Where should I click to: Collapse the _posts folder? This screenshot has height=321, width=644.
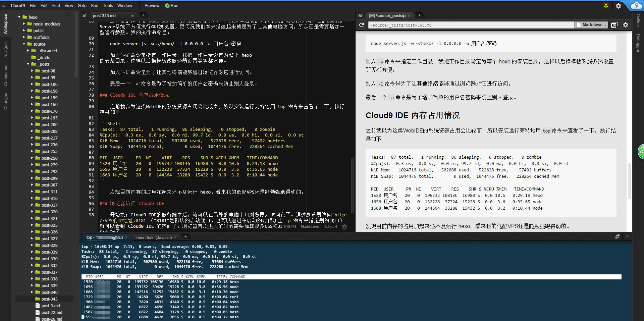(x=28, y=64)
